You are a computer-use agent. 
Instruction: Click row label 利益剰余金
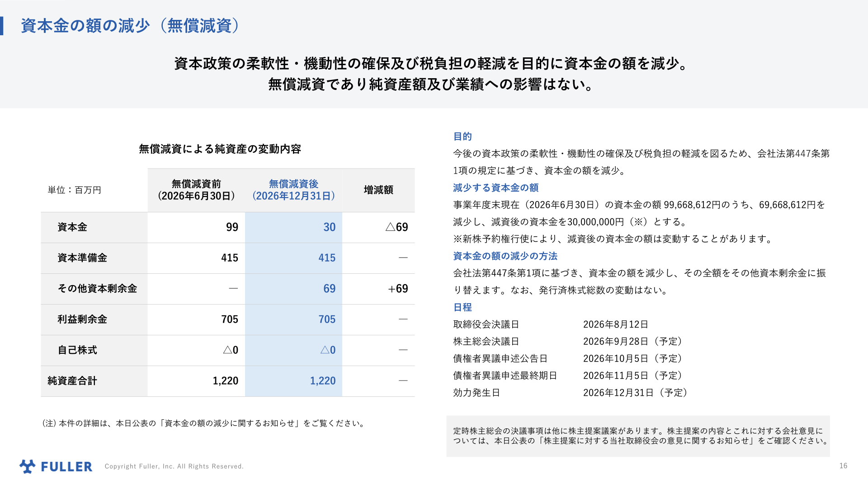tap(82, 319)
